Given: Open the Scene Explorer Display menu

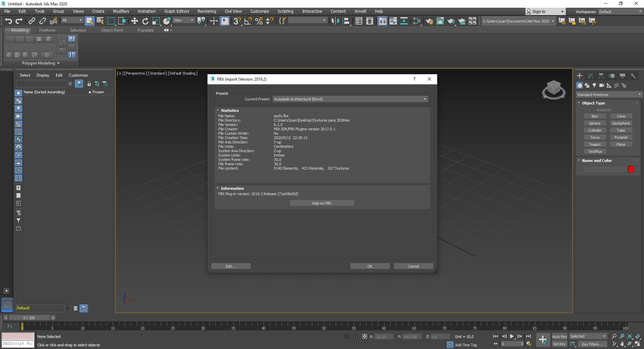Looking at the screenshot, I should (43, 75).
